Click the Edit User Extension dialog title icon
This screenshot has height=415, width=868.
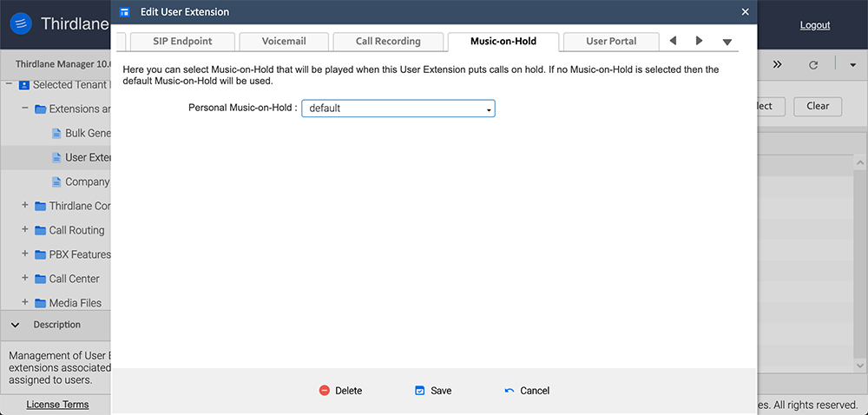click(124, 11)
